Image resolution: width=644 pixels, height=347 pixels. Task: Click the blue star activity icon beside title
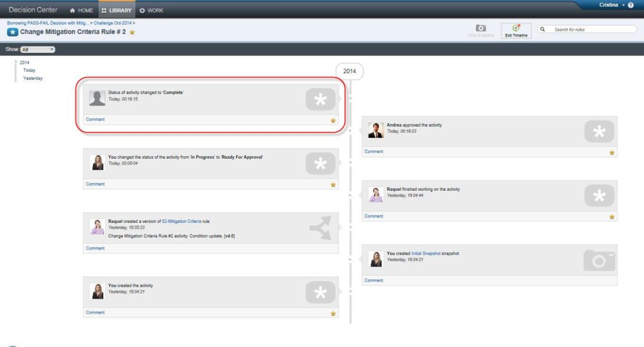coord(13,32)
